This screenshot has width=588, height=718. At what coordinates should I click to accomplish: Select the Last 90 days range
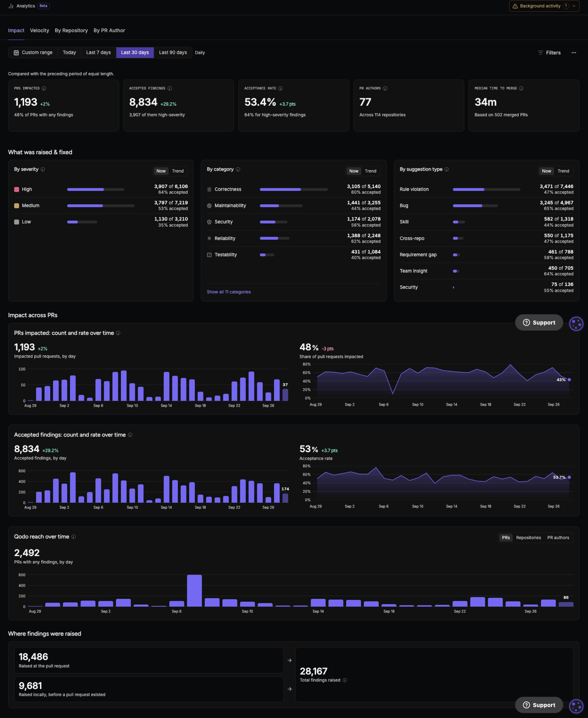pos(173,52)
